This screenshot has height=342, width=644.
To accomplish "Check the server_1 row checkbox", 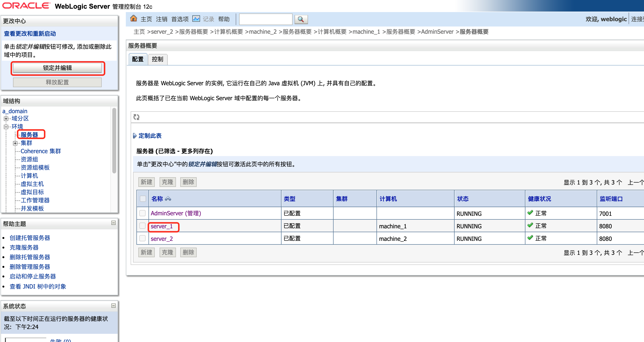I will pyautogui.click(x=142, y=226).
